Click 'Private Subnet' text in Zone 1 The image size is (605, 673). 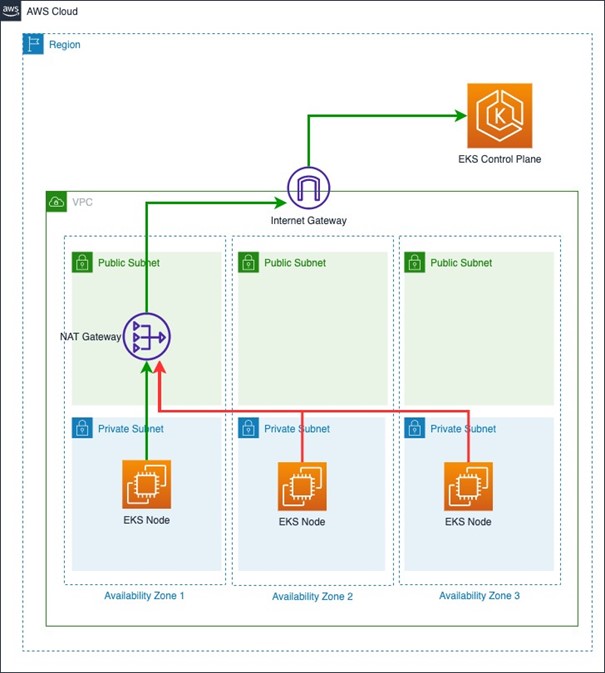[131, 429]
